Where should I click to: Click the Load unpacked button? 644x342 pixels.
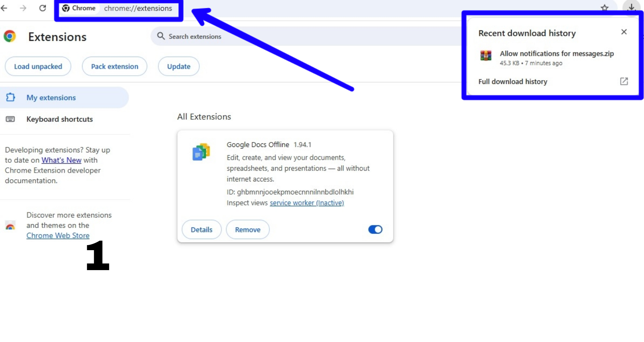[38, 66]
